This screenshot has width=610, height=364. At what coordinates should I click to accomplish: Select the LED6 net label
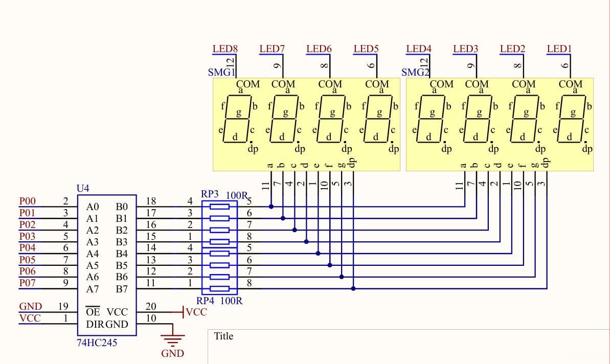pyautogui.click(x=319, y=49)
